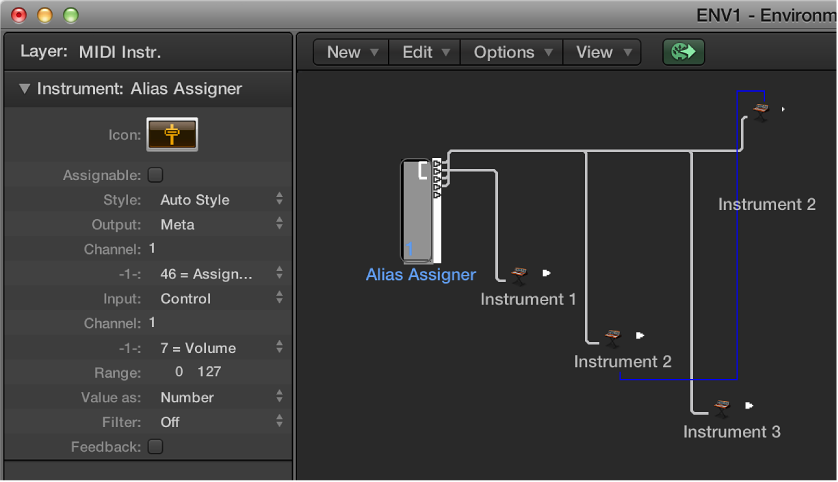Open the Output pop-up showing Meta
The image size is (838, 482).
click(221, 224)
